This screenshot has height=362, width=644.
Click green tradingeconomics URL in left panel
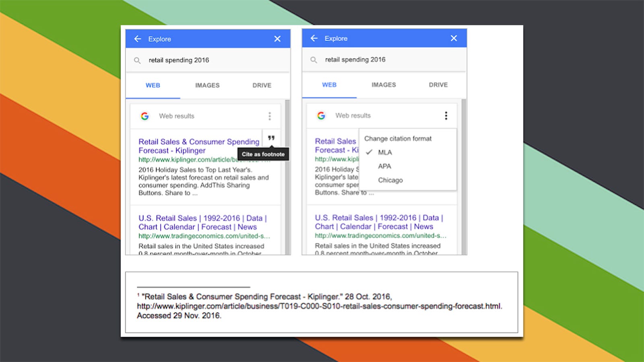pos(204,236)
